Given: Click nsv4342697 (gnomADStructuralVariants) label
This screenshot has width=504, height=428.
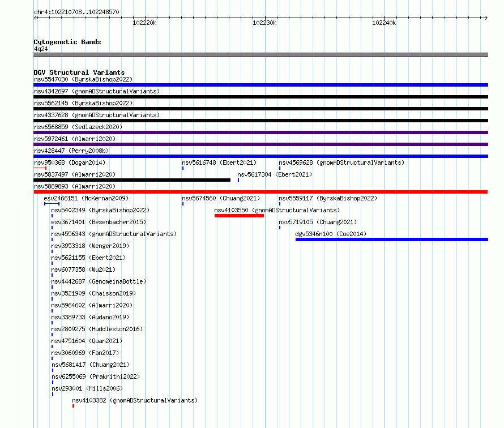Looking at the screenshot, I should (x=97, y=91).
